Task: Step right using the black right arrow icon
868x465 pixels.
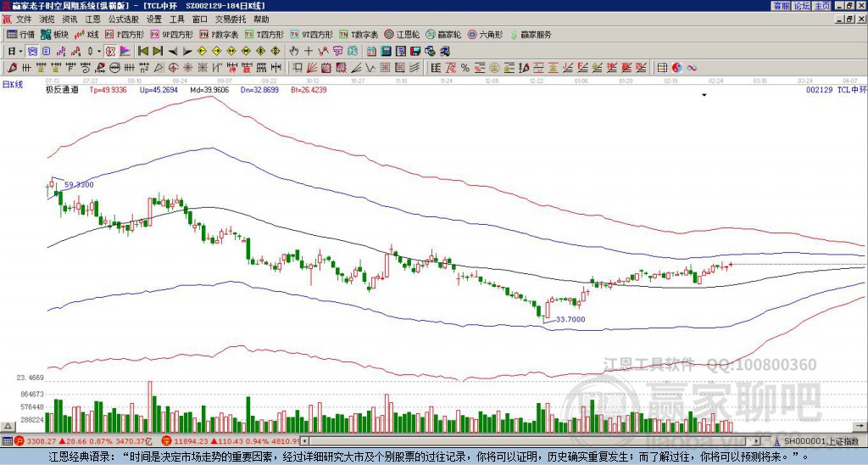Action: click(x=187, y=52)
